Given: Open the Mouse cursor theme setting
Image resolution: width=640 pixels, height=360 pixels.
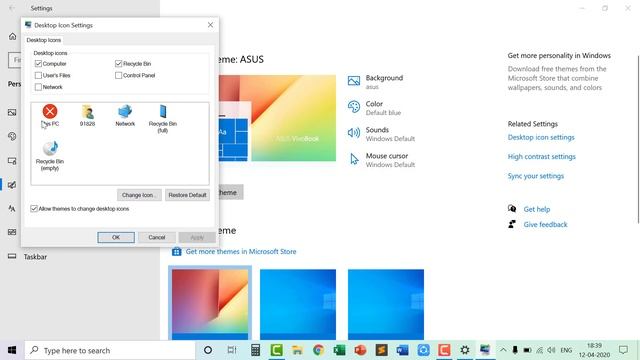Looking at the screenshot, I should click(381, 160).
